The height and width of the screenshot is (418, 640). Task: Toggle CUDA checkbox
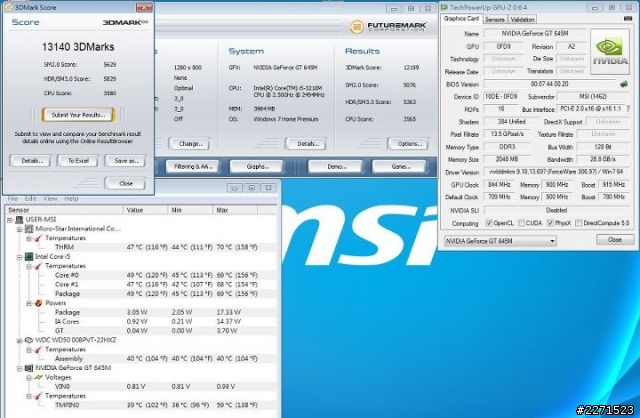(521, 223)
